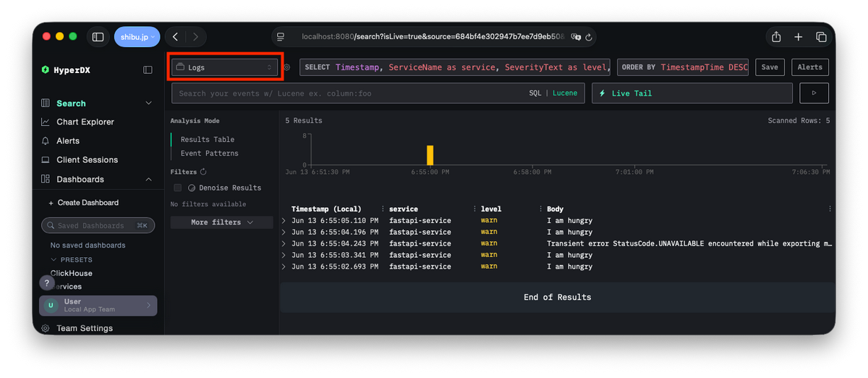Open new Safari tab plus icon

[799, 37]
